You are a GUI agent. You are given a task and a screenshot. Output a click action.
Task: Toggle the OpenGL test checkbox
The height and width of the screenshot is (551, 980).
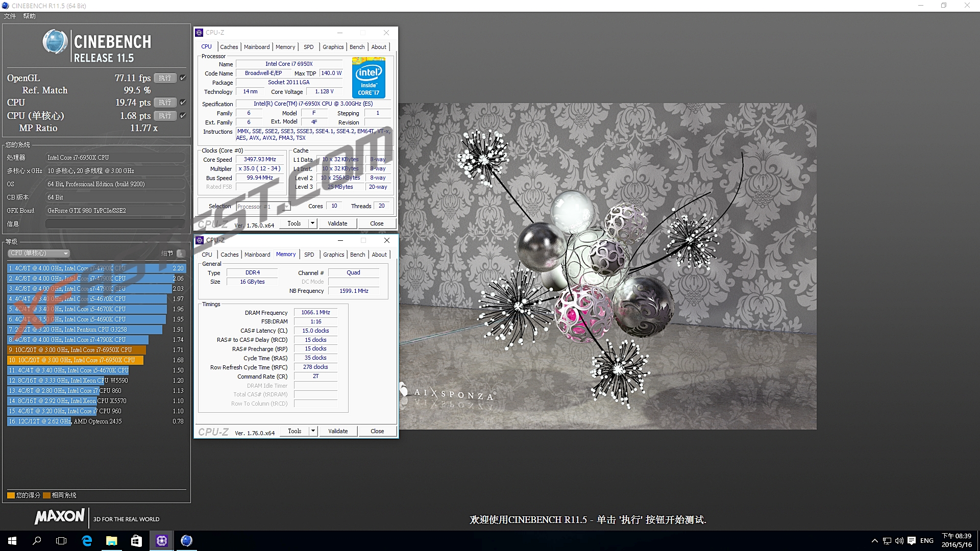pyautogui.click(x=183, y=78)
